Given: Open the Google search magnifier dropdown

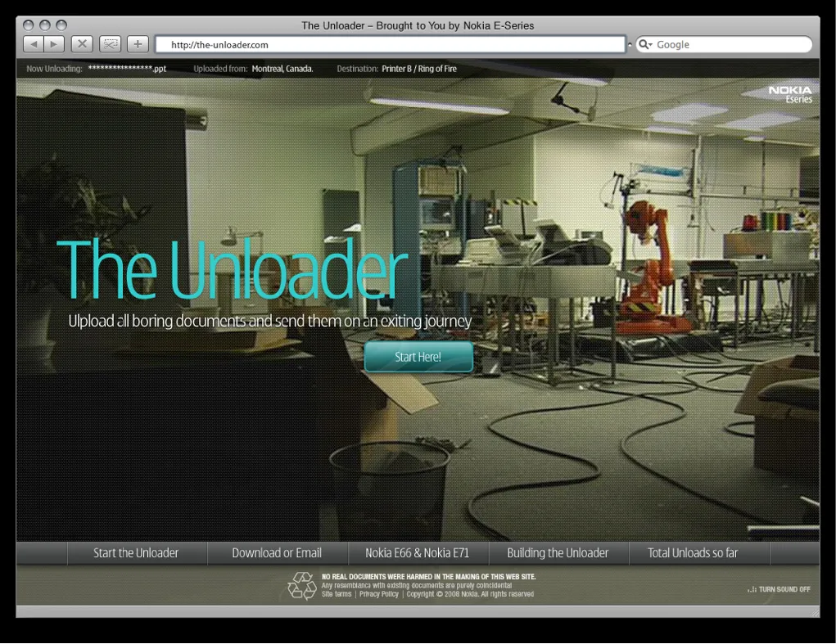Looking at the screenshot, I should [645, 44].
